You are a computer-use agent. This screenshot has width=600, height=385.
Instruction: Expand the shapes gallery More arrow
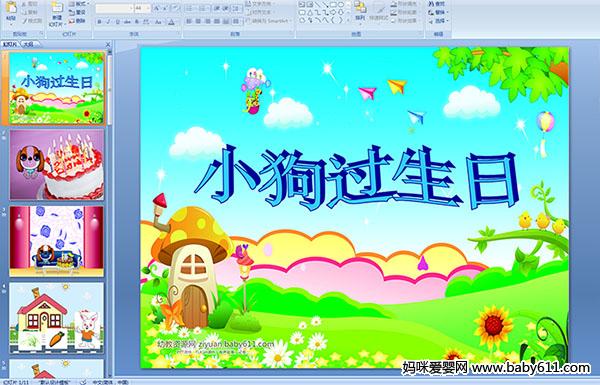348,20
